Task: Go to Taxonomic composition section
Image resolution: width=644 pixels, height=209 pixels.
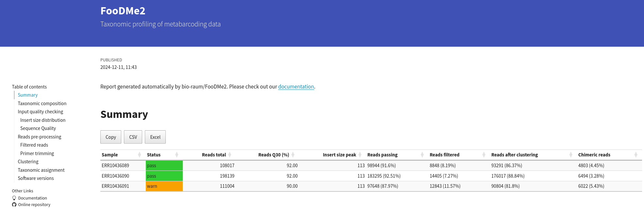Action: tap(42, 104)
